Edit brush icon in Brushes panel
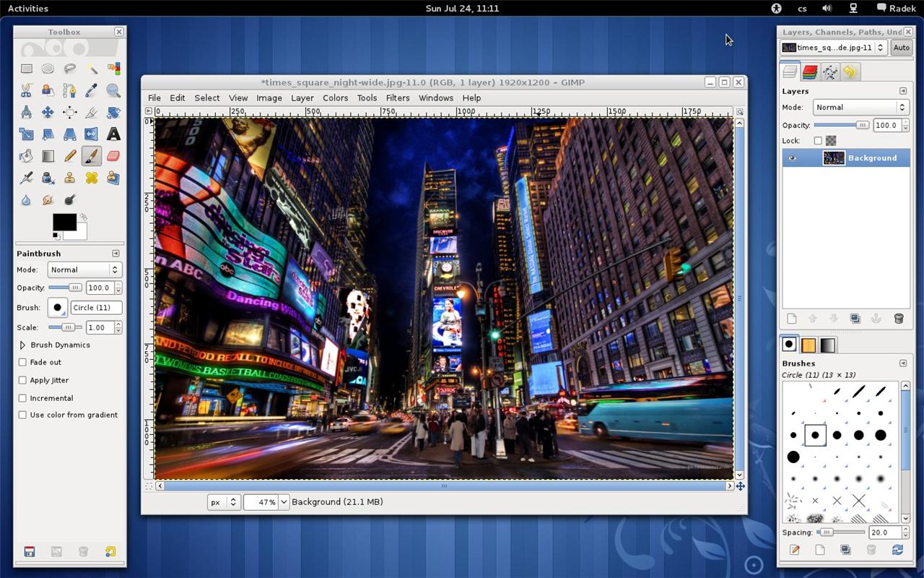Viewport: 924px width, 578px height. pos(795,550)
